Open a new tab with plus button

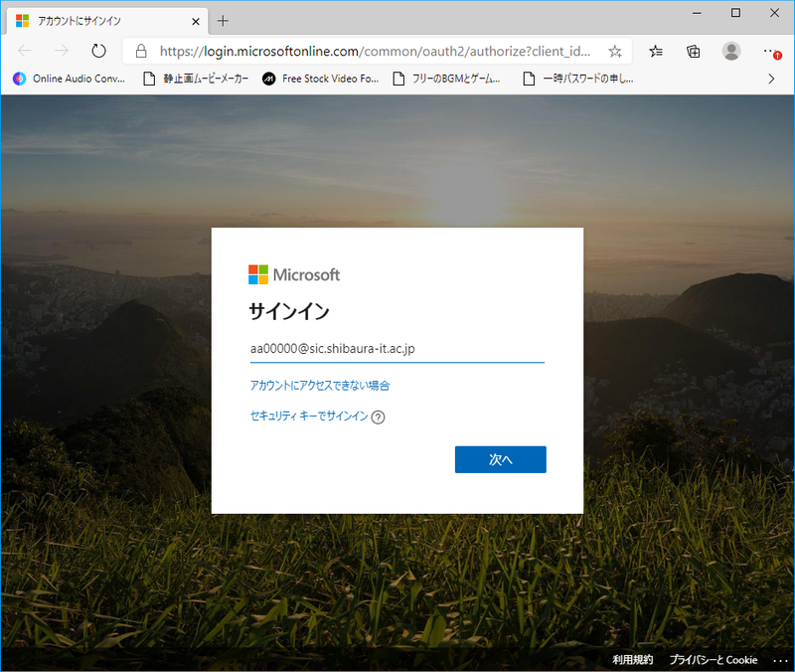pyautogui.click(x=223, y=21)
